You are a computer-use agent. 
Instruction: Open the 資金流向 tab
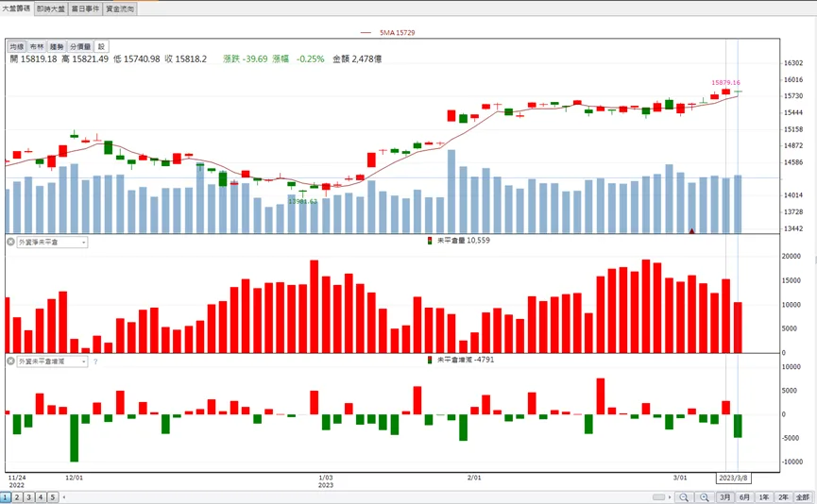click(120, 8)
